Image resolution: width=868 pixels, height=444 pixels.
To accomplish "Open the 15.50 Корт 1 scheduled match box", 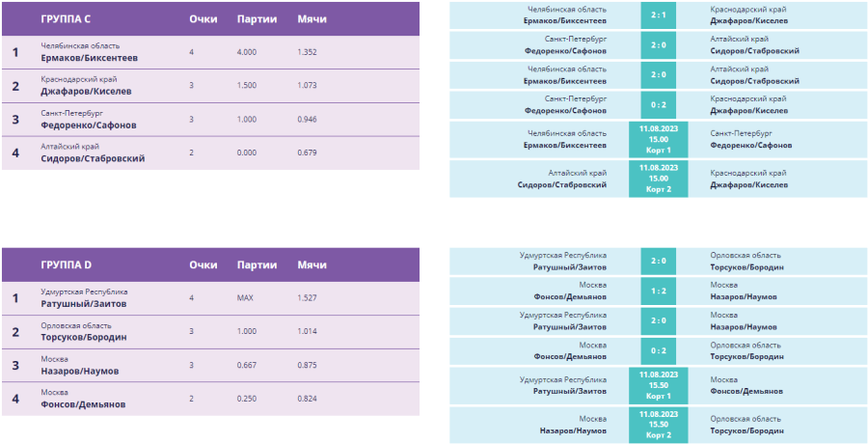I will coord(658,384).
